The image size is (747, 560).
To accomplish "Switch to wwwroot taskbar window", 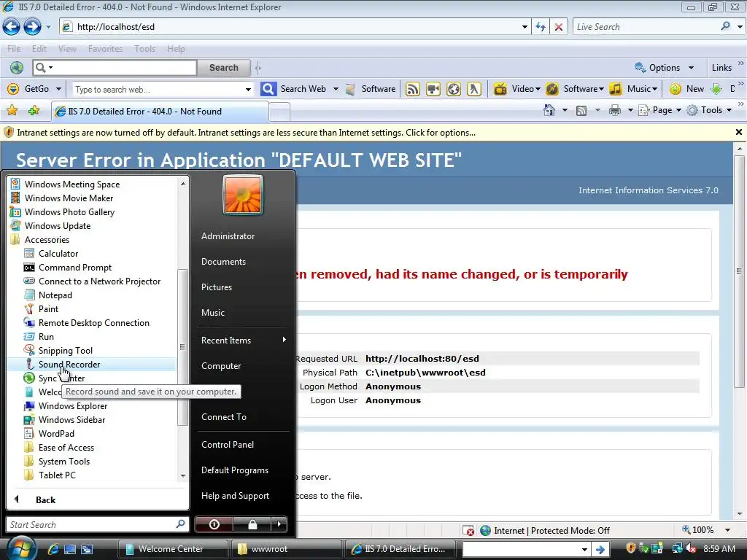I will 286,549.
